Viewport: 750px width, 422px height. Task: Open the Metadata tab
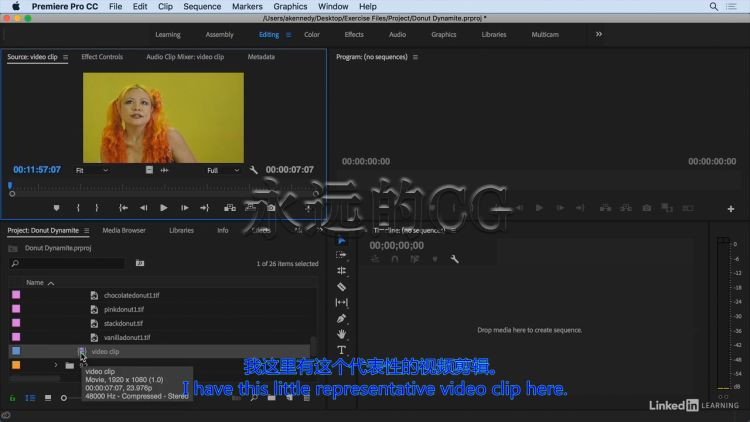click(x=261, y=57)
